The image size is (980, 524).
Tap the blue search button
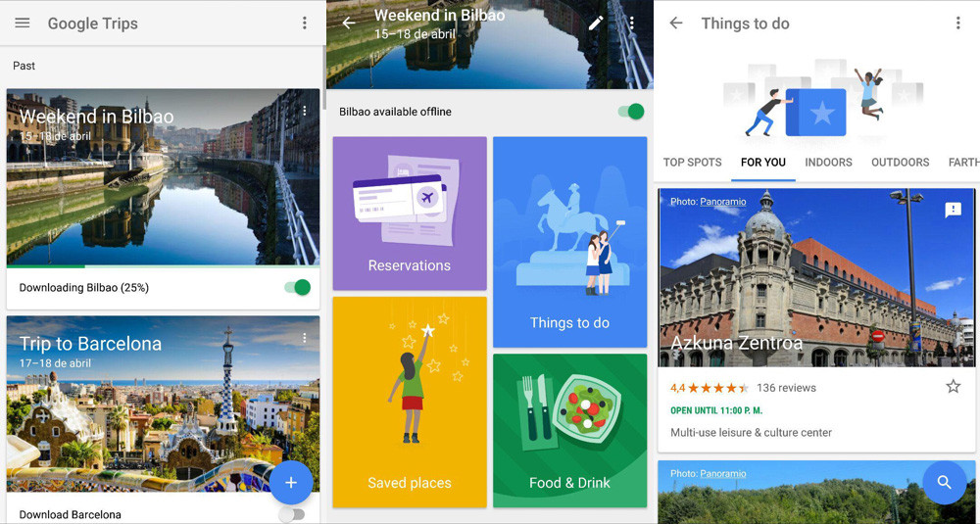(945, 482)
